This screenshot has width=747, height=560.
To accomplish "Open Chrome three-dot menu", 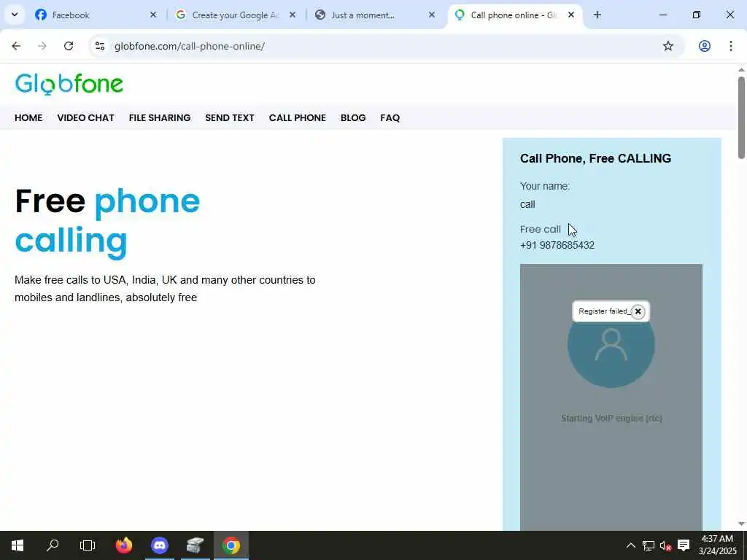I will [x=731, y=46].
